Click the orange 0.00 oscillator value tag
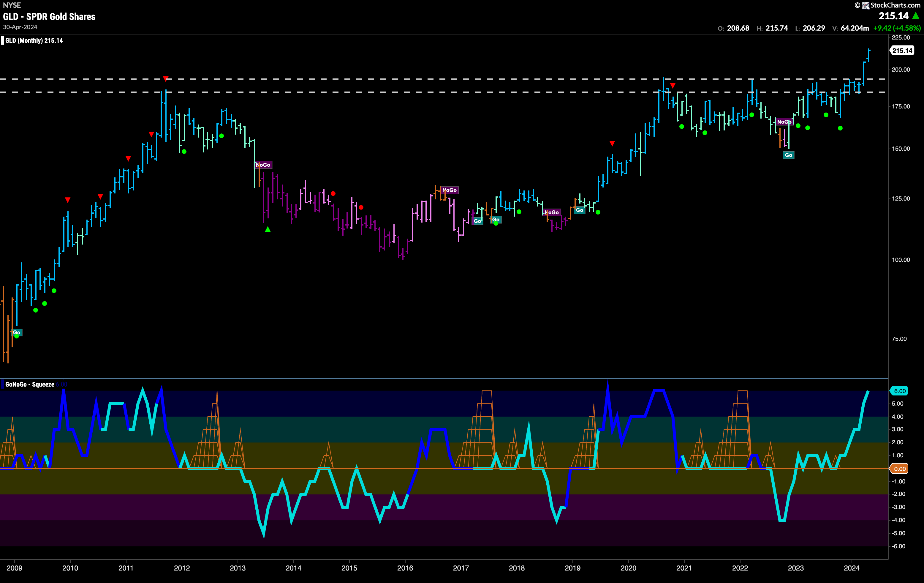The width and height of the screenshot is (924, 583). click(899, 469)
